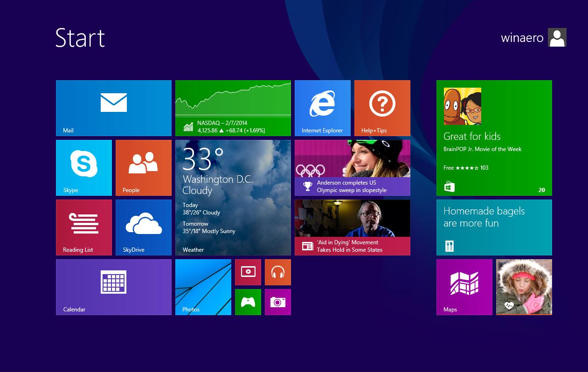Open the People tile
Image resolution: width=588 pixels, height=372 pixels.
(x=144, y=168)
